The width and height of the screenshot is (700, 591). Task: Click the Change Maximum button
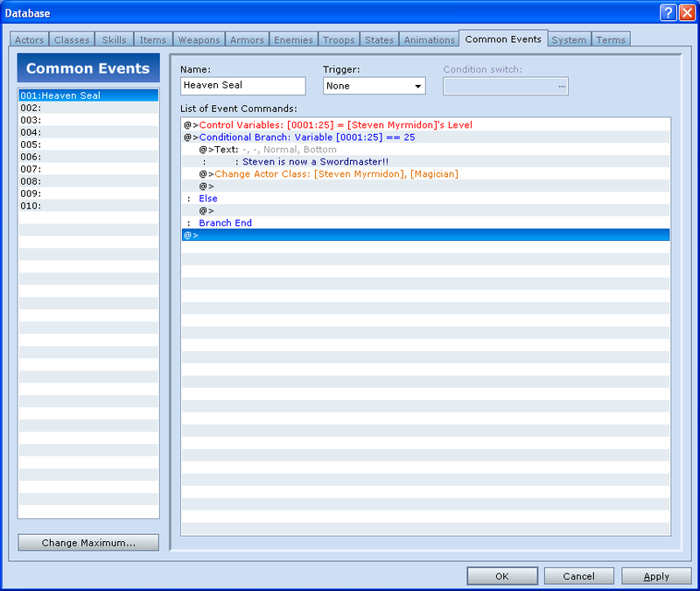point(88,543)
